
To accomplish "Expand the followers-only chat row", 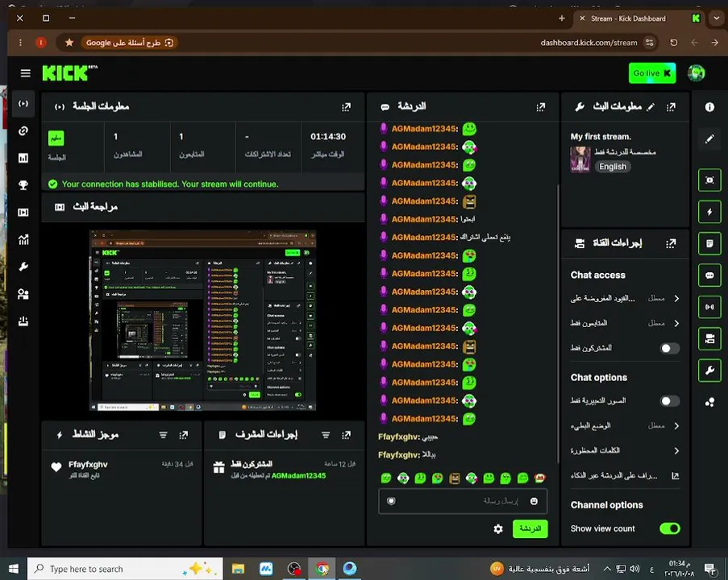I will (625, 323).
